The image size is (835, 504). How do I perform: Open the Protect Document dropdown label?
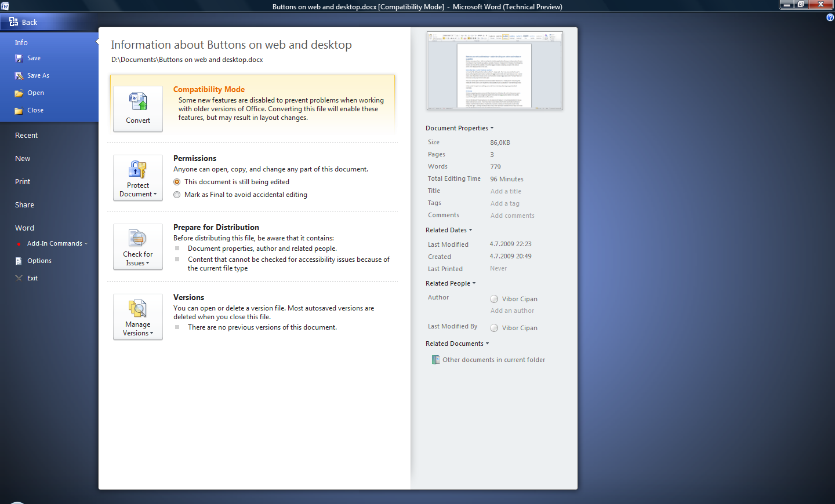(138, 190)
